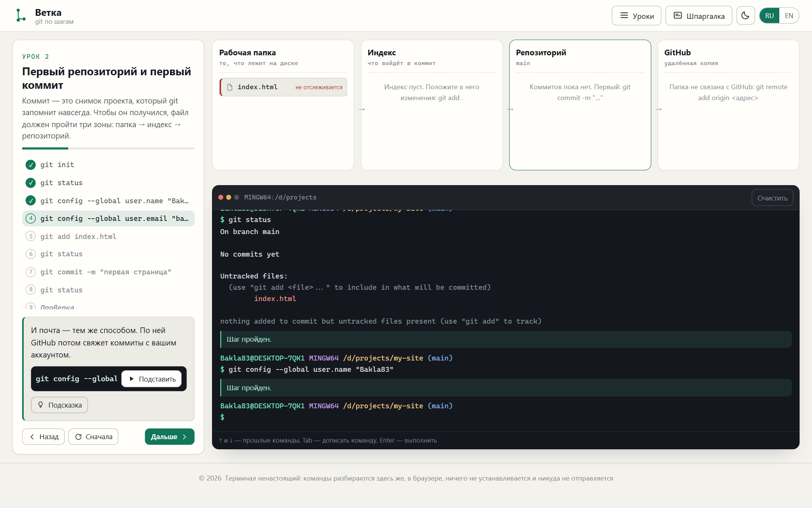The width and height of the screenshot is (812, 508).
Task: Click the gray dot in terminal title bar
Action: click(236, 197)
